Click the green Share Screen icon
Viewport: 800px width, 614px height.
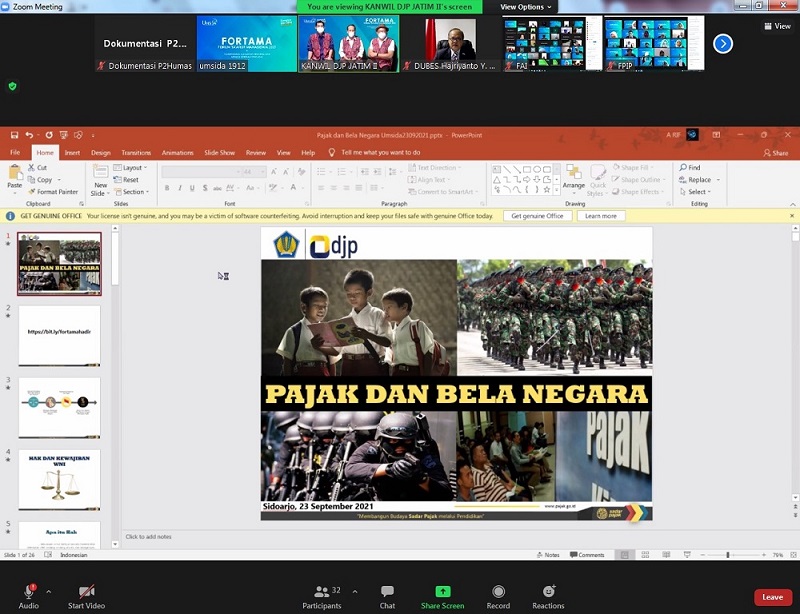[x=442, y=592]
